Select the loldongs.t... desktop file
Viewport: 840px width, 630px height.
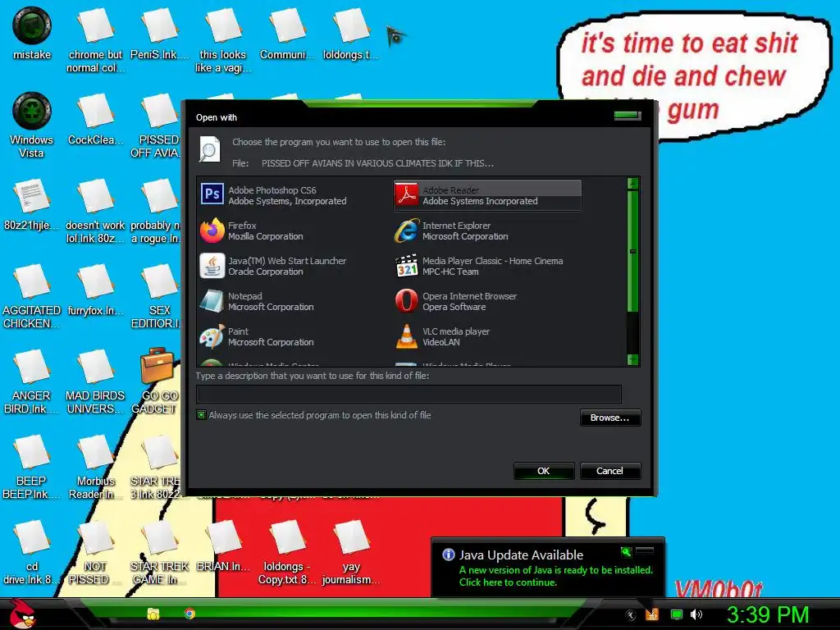351,33
